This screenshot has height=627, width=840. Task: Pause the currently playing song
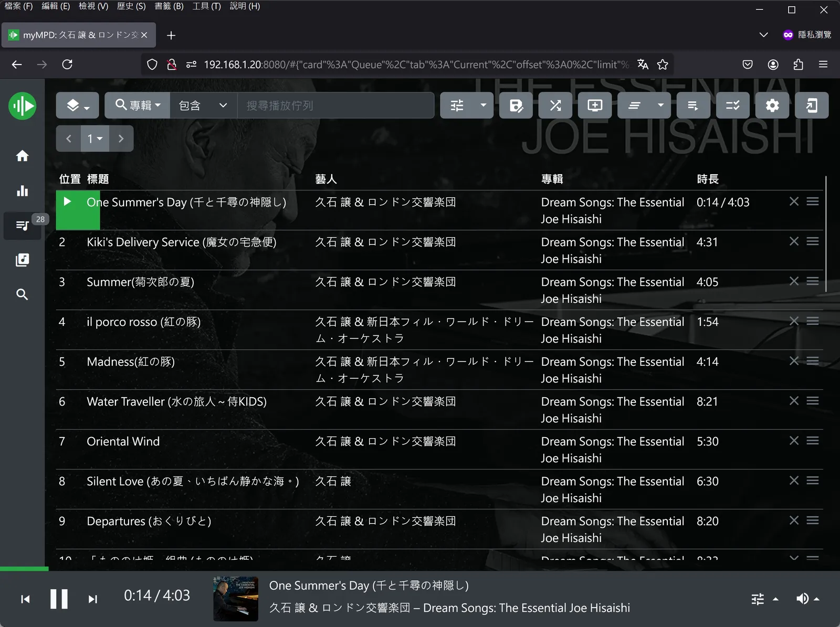pyautogui.click(x=59, y=599)
